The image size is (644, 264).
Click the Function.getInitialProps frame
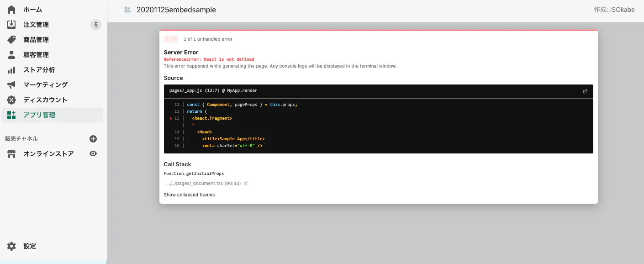pyautogui.click(x=194, y=174)
